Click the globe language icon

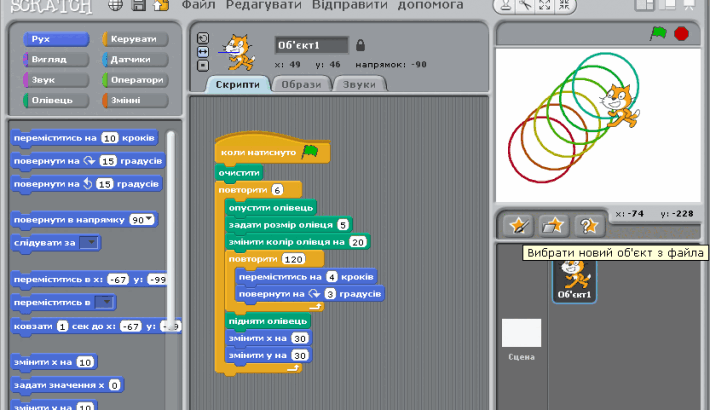coord(115,5)
